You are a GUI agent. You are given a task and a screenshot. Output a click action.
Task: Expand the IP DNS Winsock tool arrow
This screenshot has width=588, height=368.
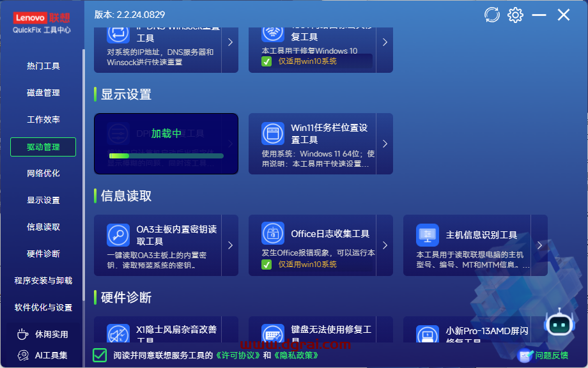230,42
